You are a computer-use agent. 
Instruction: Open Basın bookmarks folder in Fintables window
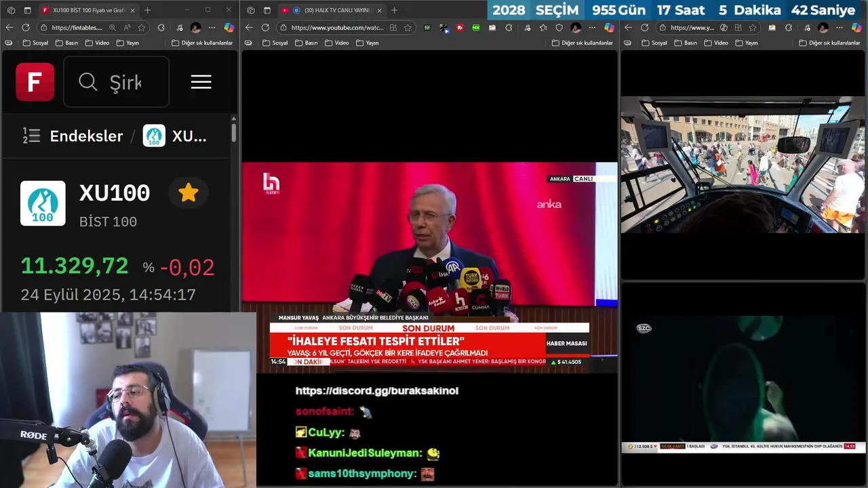tap(66, 43)
